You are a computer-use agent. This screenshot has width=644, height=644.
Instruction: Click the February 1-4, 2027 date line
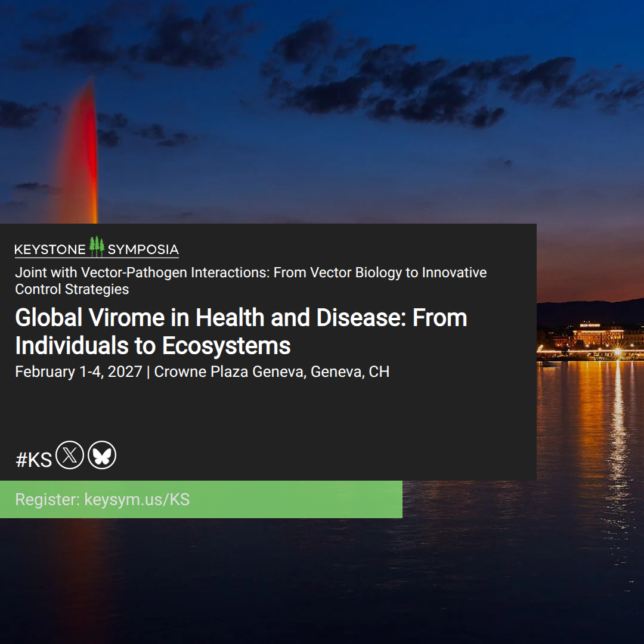click(78, 371)
